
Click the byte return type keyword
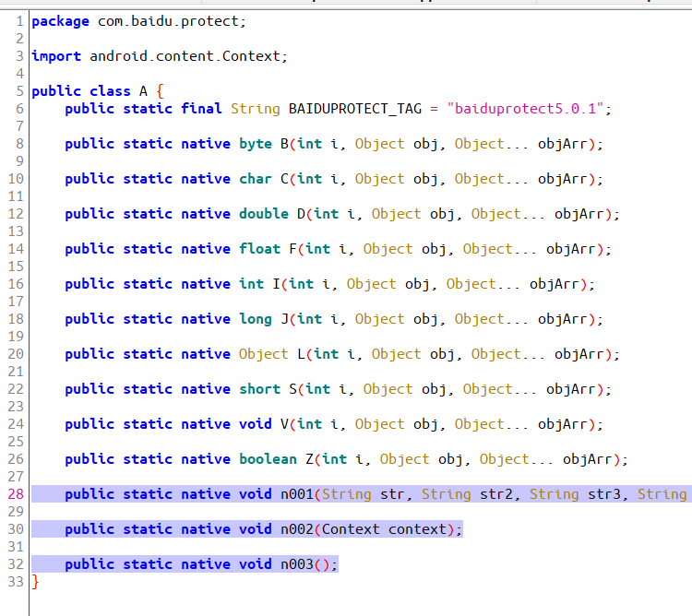tap(256, 144)
